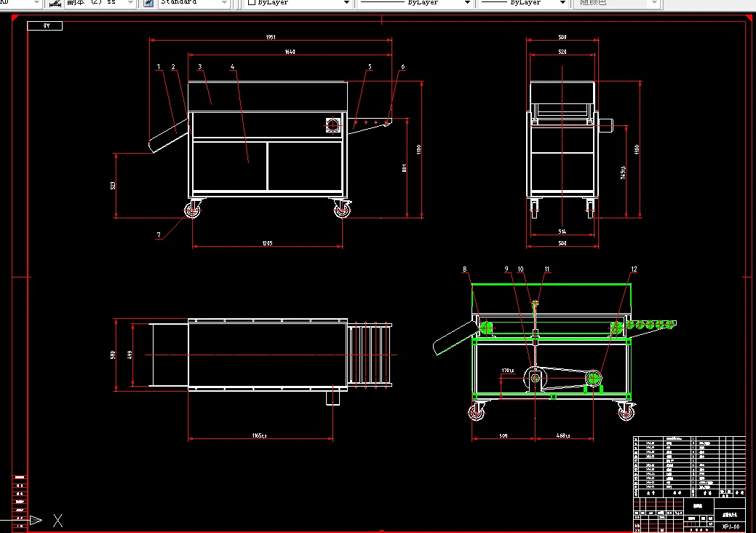Select the 1951 overall length dimension

pos(271,37)
